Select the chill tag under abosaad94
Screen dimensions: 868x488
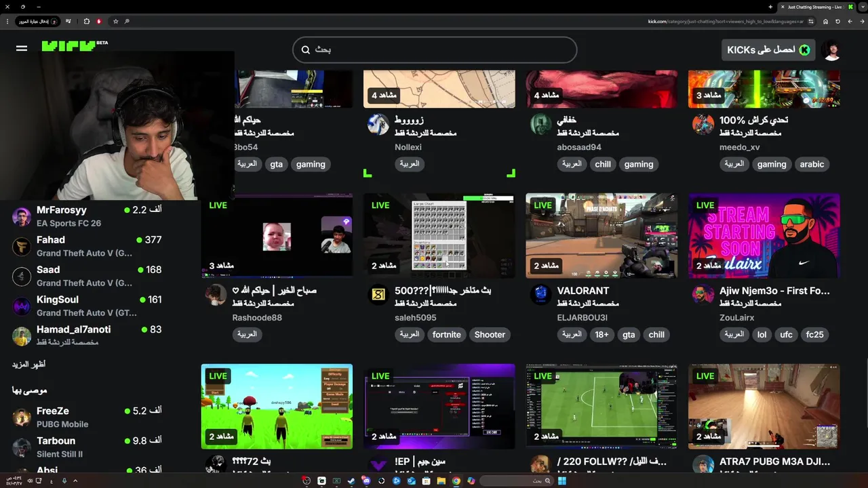click(x=603, y=164)
